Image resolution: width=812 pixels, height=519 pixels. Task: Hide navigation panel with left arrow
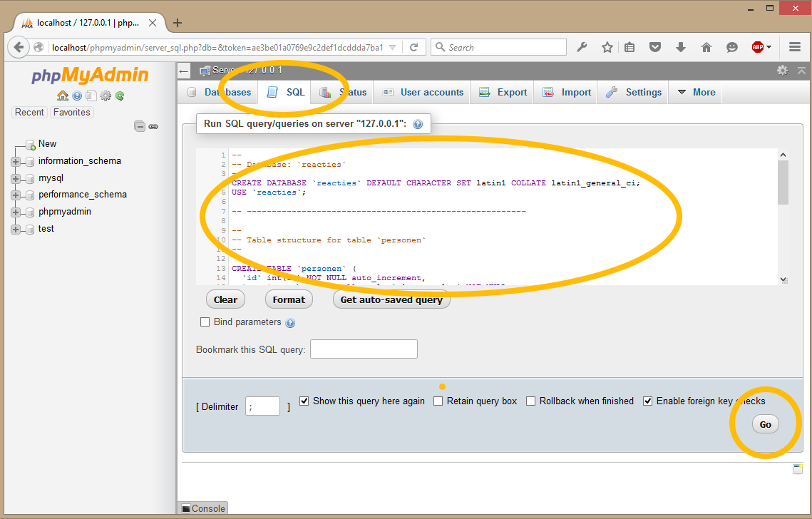coord(183,71)
